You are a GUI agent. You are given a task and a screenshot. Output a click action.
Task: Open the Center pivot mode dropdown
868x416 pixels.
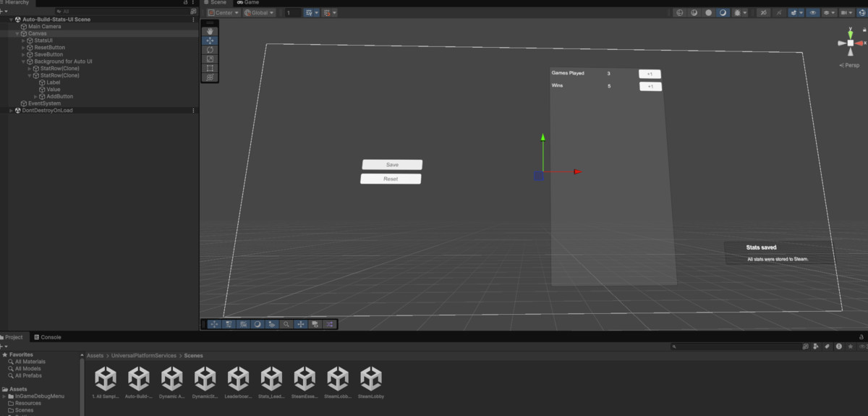224,13
